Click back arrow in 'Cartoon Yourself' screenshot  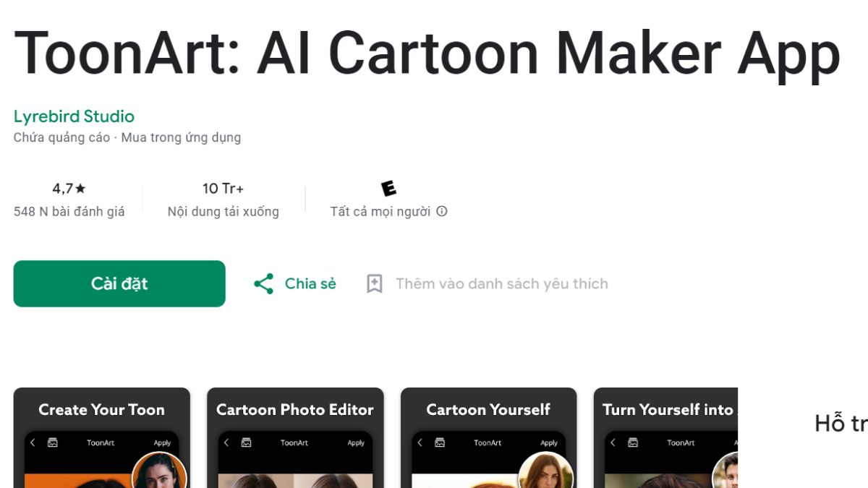[x=420, y=442]
